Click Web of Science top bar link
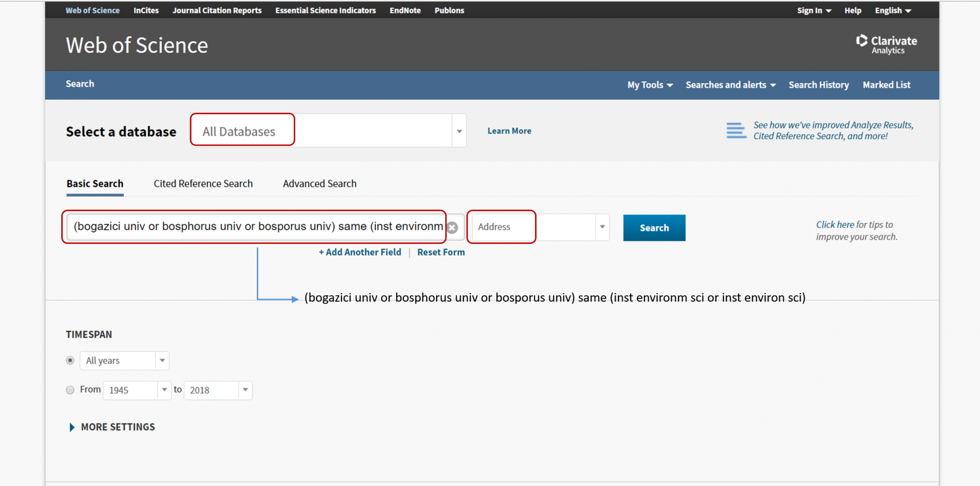 [x=93, y=10]
